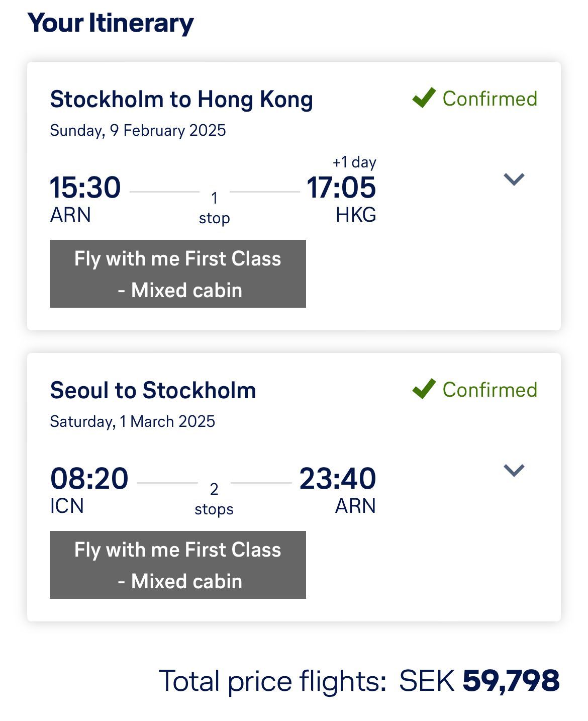Open the 2 stops details on return flight
The image size is (588, 721).
click(214, 499)
